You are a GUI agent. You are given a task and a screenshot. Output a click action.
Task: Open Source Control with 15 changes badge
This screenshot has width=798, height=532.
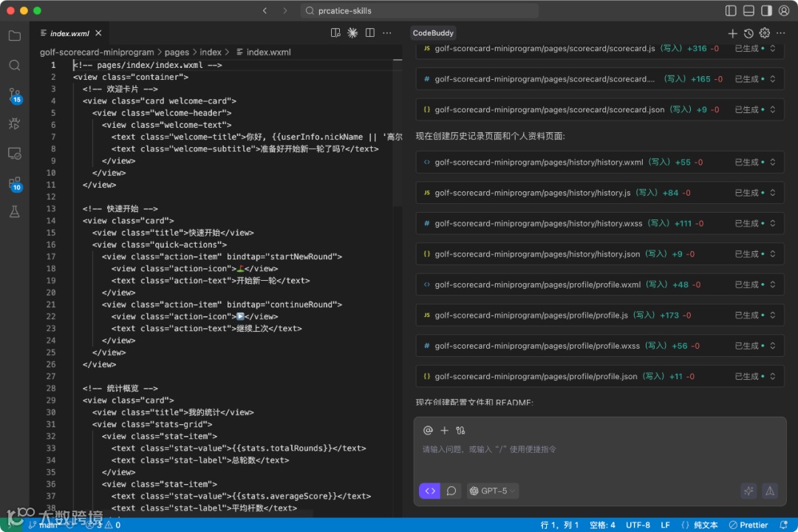point(15,95)
